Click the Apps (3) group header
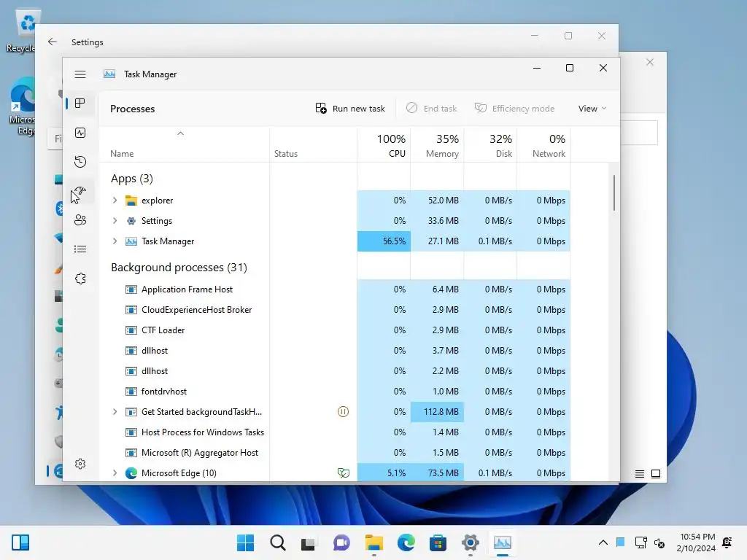 point(132,179)
